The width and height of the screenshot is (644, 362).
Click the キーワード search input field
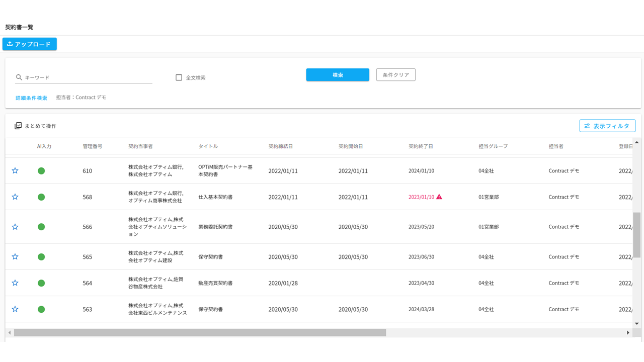pos(88,77)
